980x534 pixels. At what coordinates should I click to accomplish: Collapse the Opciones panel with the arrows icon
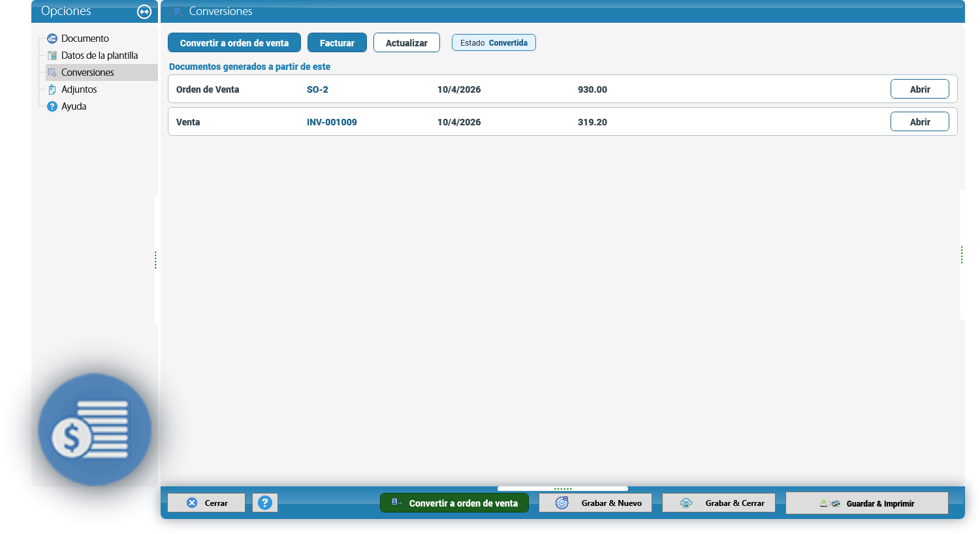click(x=144, y=12)
